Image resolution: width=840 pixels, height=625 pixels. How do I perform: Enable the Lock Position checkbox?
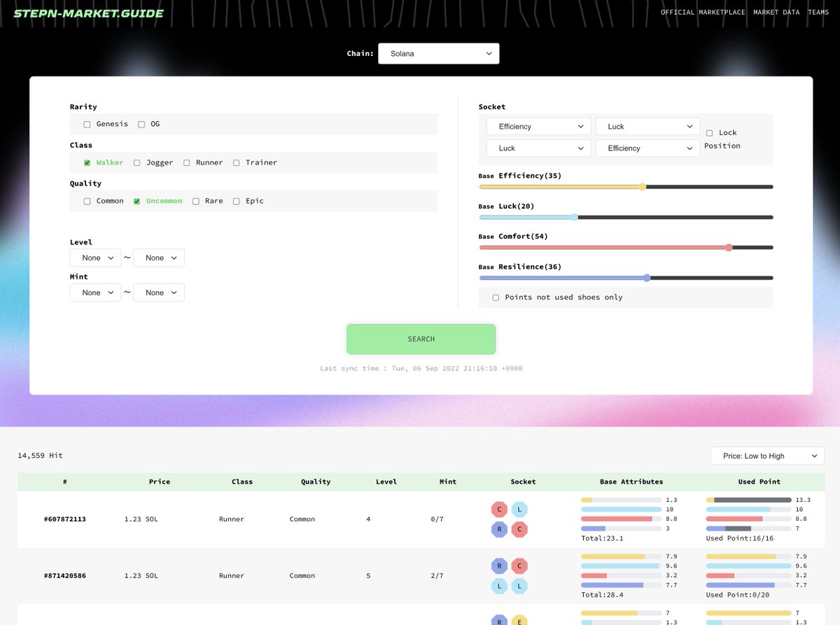point(709,132)
